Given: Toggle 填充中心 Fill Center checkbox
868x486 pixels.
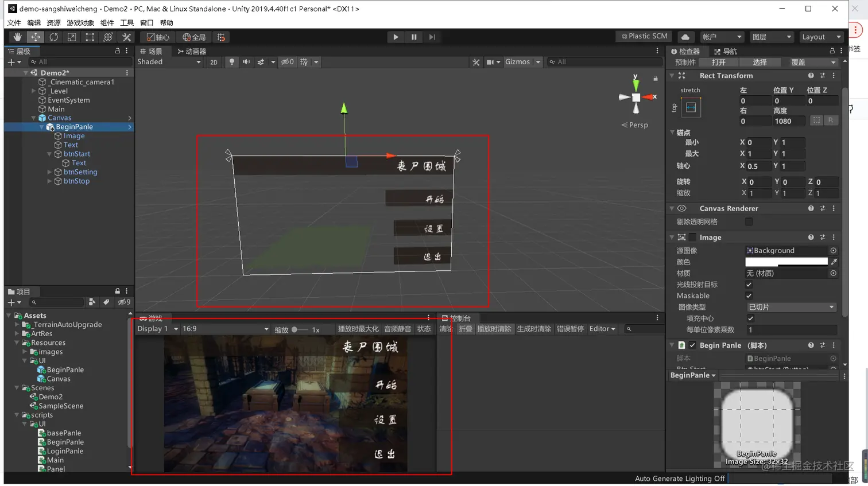Looking at the screenshot, I should [x=750, y=318].
